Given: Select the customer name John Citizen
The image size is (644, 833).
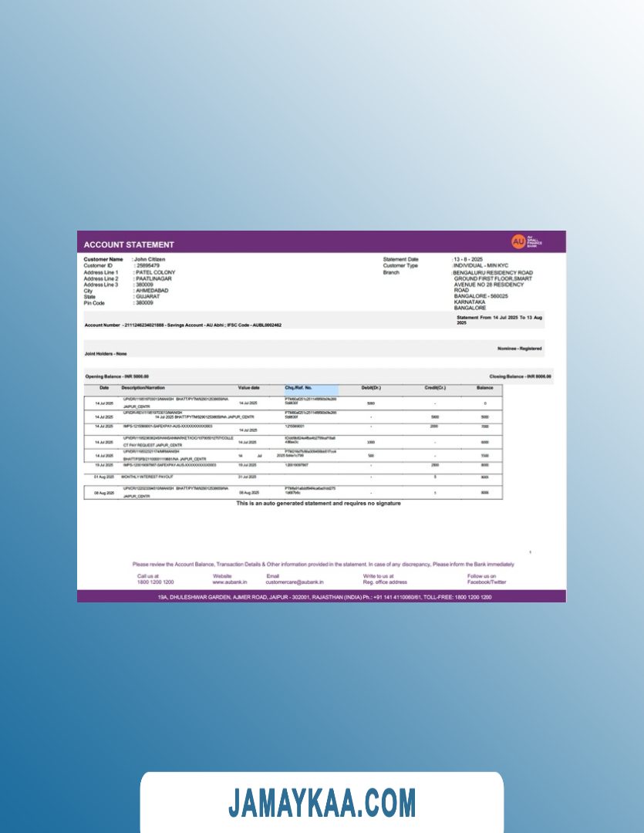Looking at the screenshot, I should tap(150, 259).
